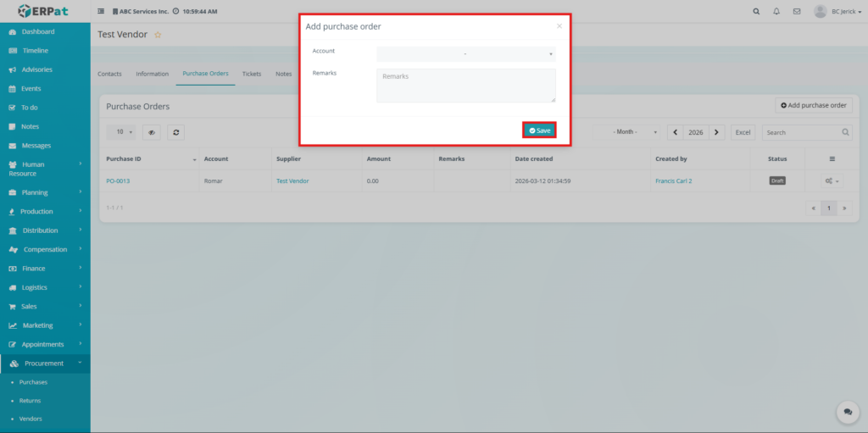The height and width of the screenshot is (433, 868).
Task: Click the Add purchase order button
Action: pyautogui.click(x=814, y=105)
